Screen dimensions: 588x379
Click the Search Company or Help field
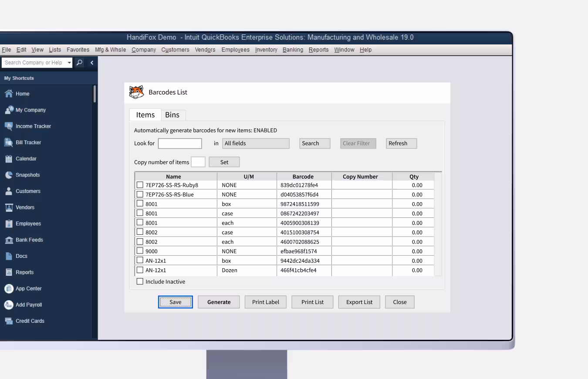(x=34, y=63)
